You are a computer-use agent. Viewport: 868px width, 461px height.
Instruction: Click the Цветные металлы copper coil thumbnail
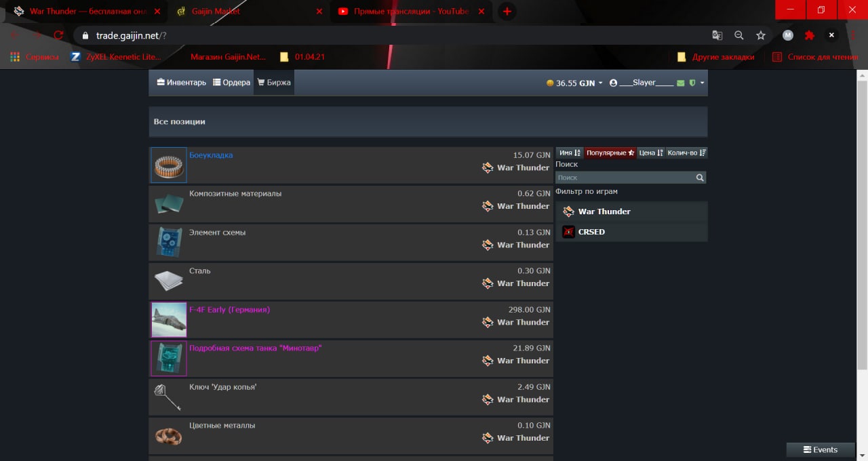[x=168, y=436]
